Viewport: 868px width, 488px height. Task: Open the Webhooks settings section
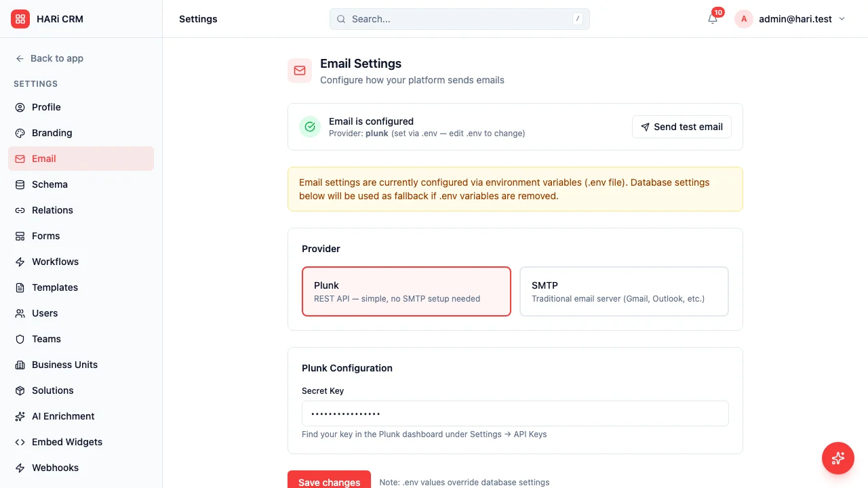coord(55,468)
